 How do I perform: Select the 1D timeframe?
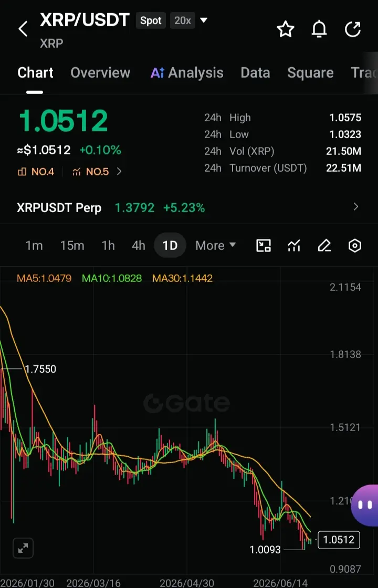(170, 246)
